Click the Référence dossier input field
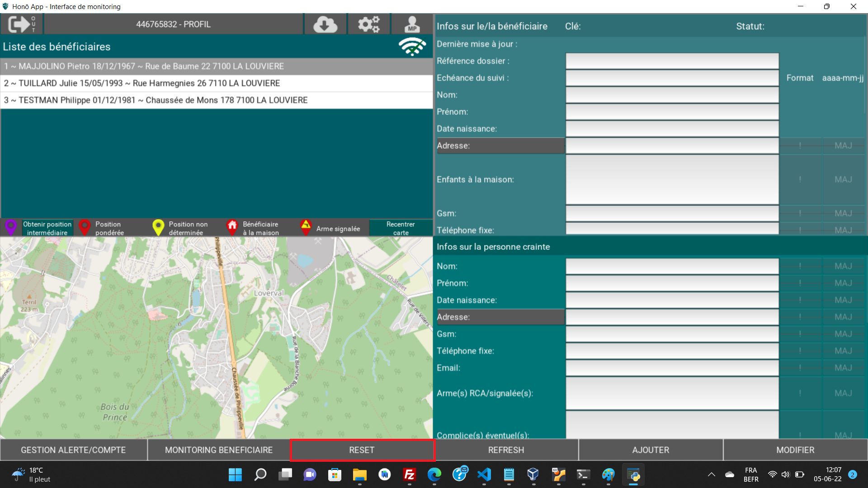868x488 pixels. coord(672,61)
